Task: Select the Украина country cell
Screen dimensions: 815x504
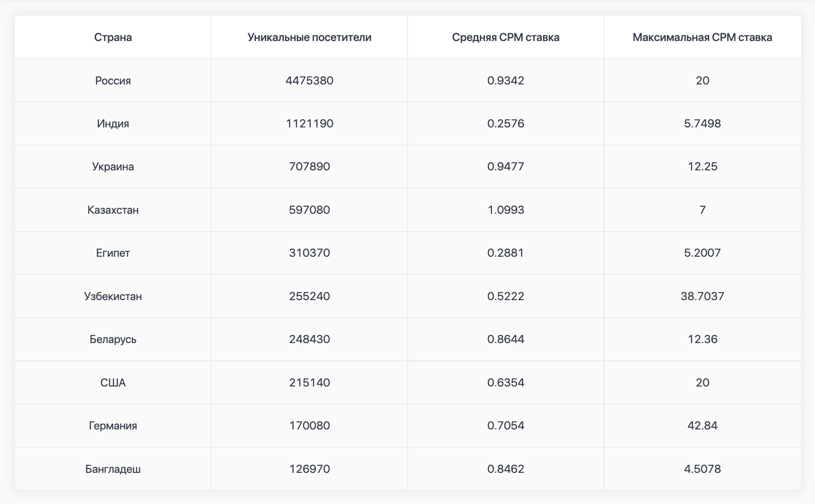Action: tap(113, 167)
